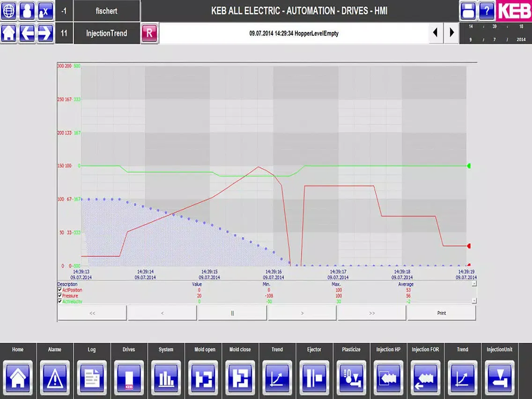532x399 pixels.
Task: Open the Trend icon beside InjectionUnit
Action: (462, 377)
